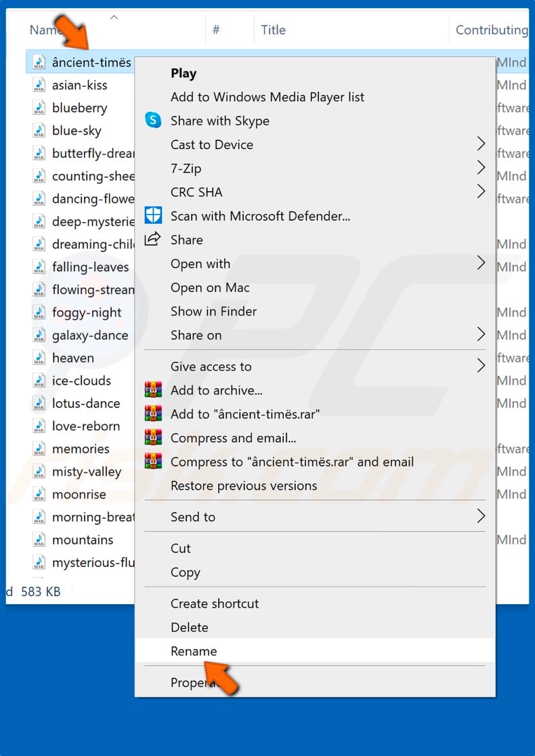Click the audio file icon for love-reborn

39,425
